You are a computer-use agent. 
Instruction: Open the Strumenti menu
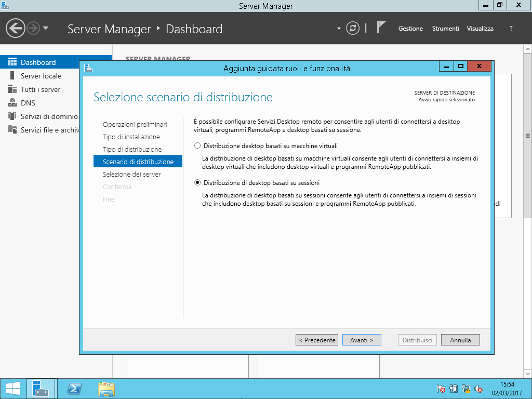tap(445, 29)
